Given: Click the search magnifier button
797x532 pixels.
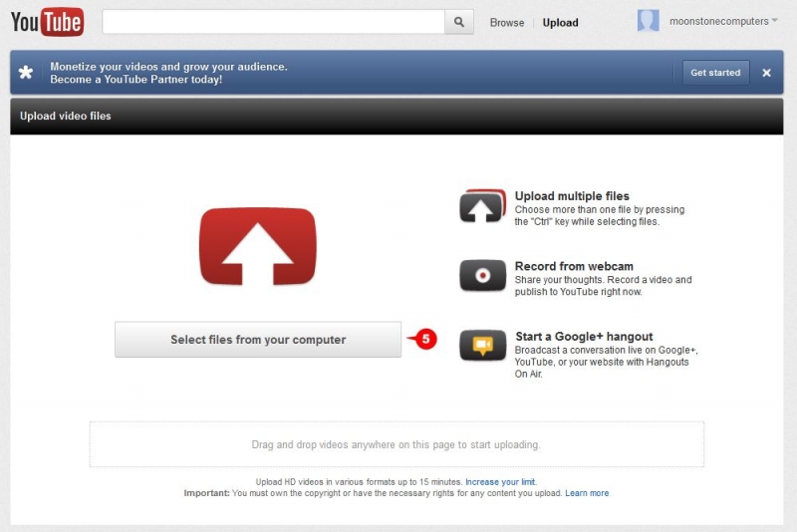Looking at the screenshot, I should [x=459, y=22].
